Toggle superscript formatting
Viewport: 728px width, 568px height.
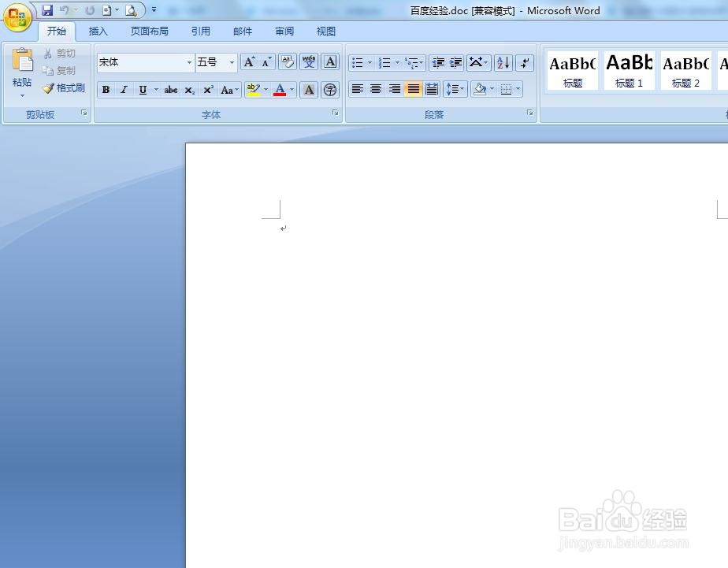209,90
